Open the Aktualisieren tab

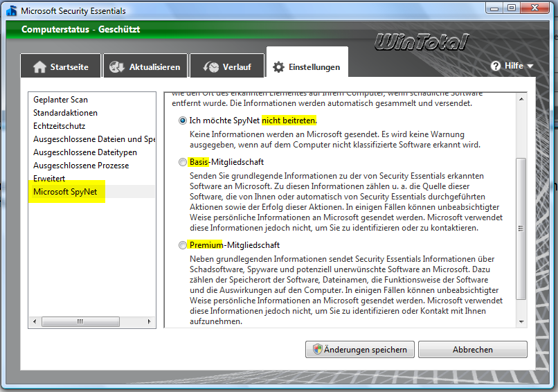(x=145, y=66)
